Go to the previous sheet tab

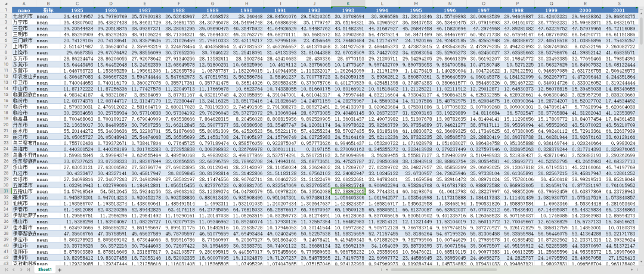[x=14, y=269]
